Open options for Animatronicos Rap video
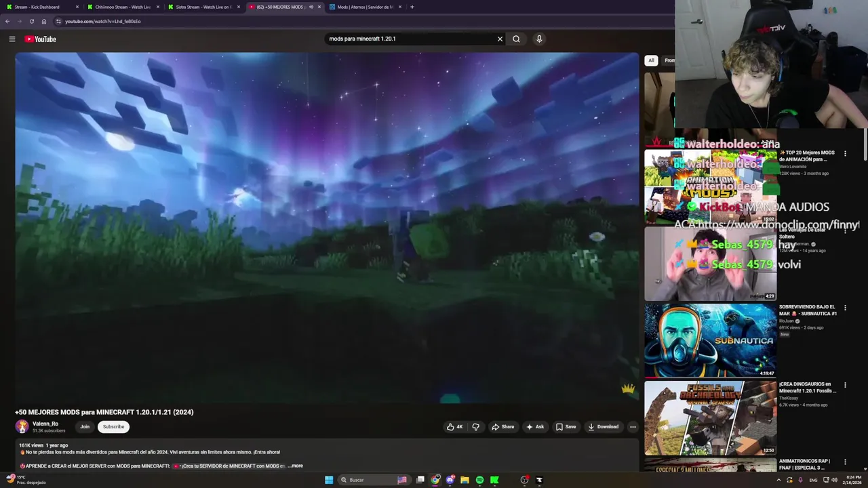The image size is (868, 488). point(845,462)
